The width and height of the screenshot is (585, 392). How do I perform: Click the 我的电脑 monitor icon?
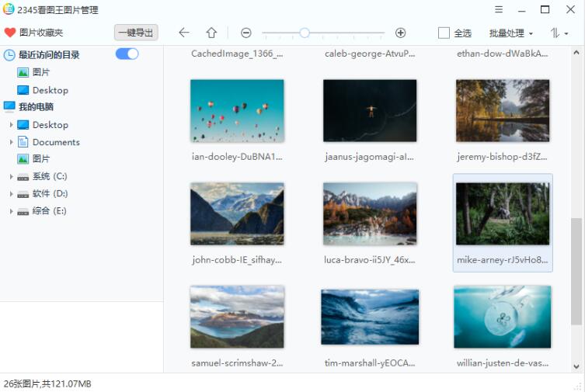click(9, 107)
